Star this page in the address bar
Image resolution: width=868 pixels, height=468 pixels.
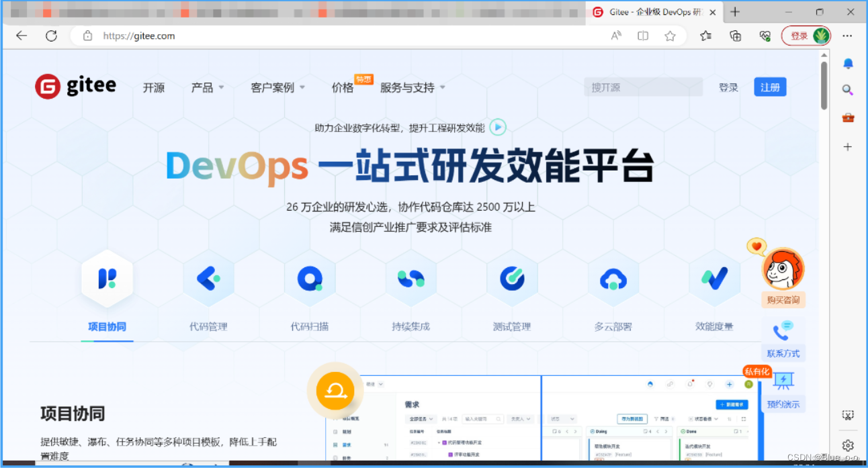[670, 36]
